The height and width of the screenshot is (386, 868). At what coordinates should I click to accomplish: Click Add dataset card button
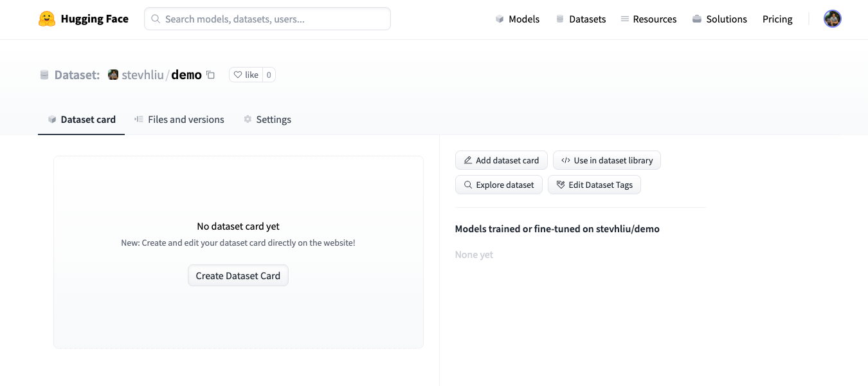pos(502,160)
